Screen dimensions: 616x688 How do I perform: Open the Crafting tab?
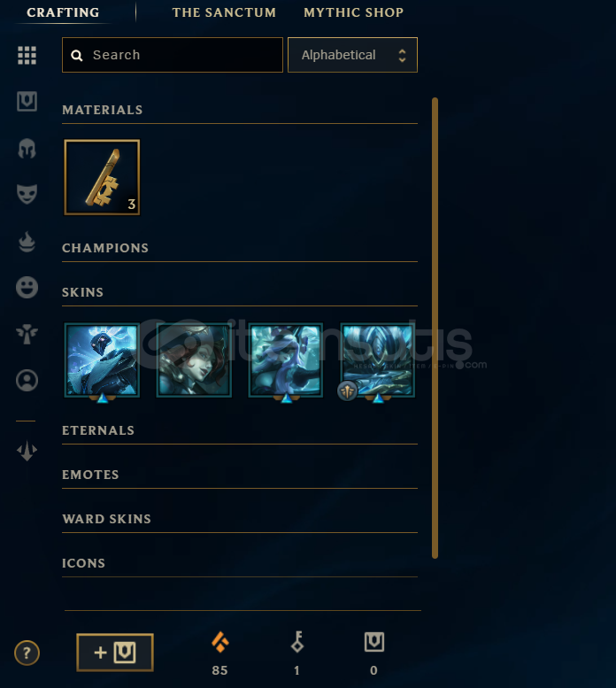click(63, 12)
